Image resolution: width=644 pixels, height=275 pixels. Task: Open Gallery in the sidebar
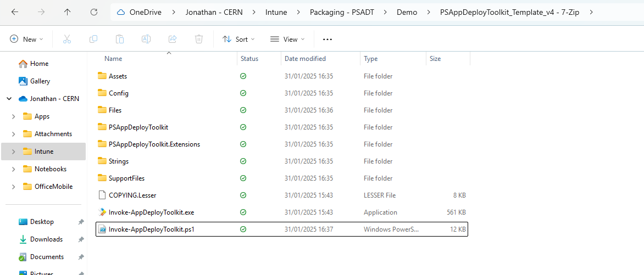[x=40, y=81]
